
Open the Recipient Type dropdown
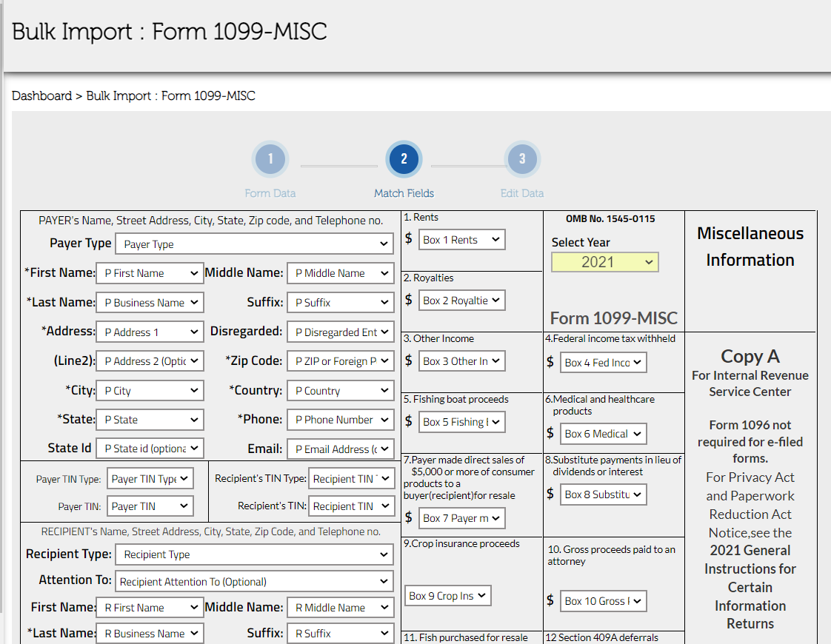(x=254, y=554)
